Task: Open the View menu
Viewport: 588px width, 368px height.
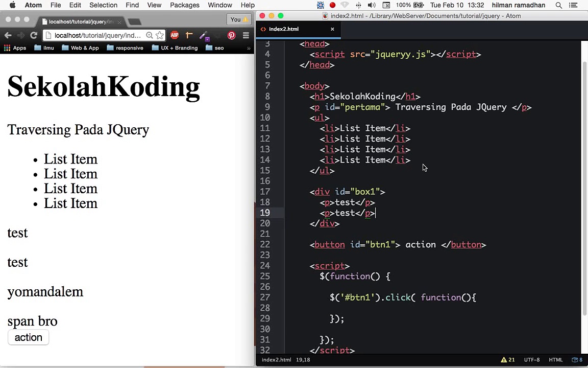Action: pos(154,5)
